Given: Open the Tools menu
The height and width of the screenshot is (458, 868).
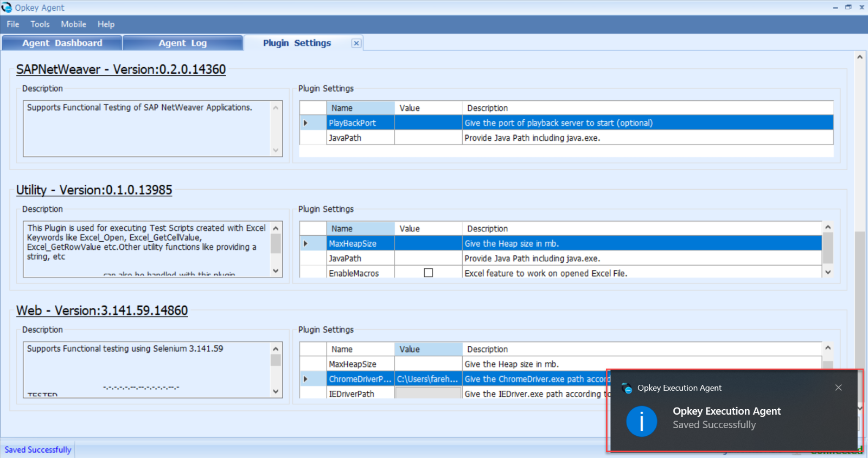Looking at the screenshot, I should click(40, 24).
